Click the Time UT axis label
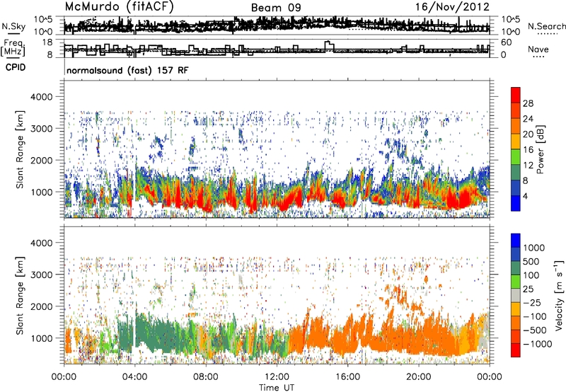Screen dimensions: 566x392 point(277,388)
